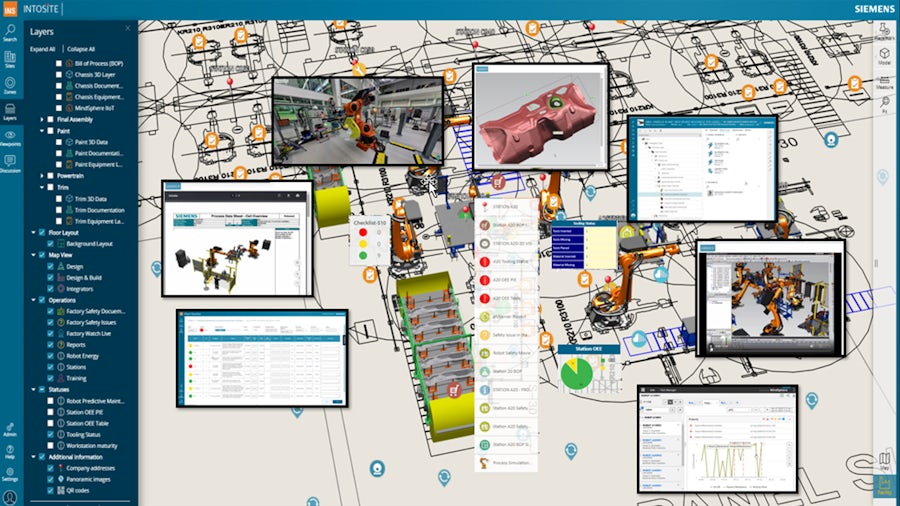
Task: Click the Station OEE pie chart widget
Action: [576, 374]
